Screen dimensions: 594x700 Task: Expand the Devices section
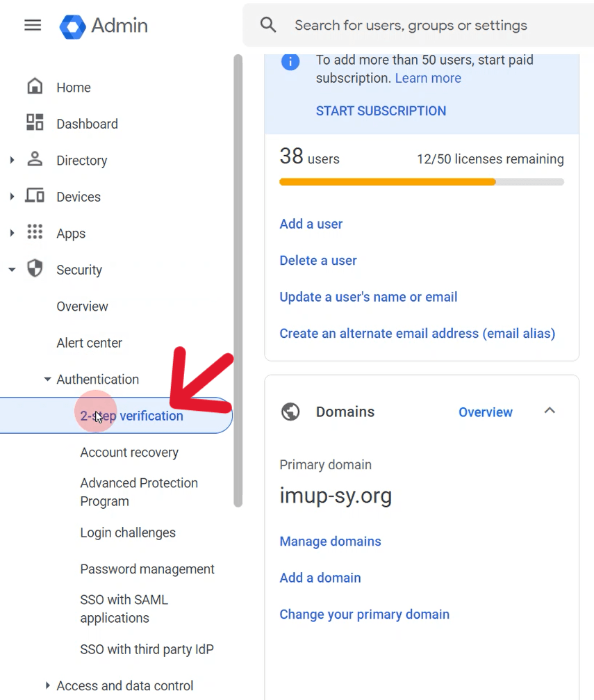[x=11, y=196]
